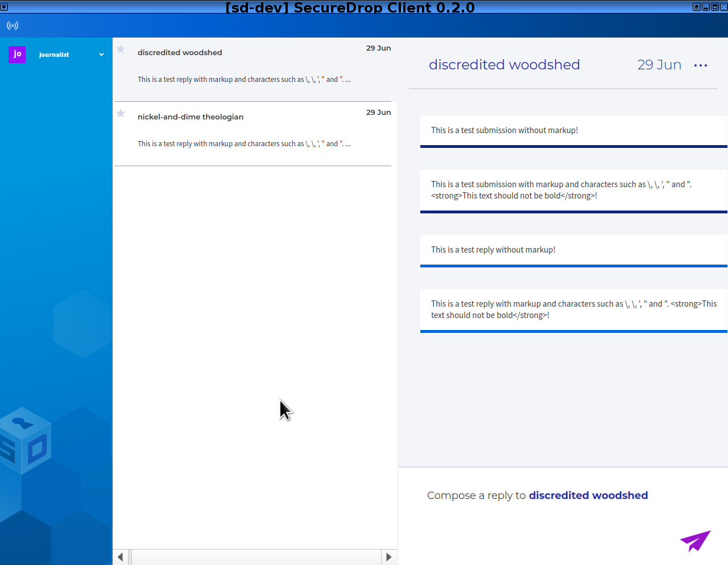Click the 29 Jun date on nickel-and-dime theologian row
The image size is (728, 565).
coord(378,113)
